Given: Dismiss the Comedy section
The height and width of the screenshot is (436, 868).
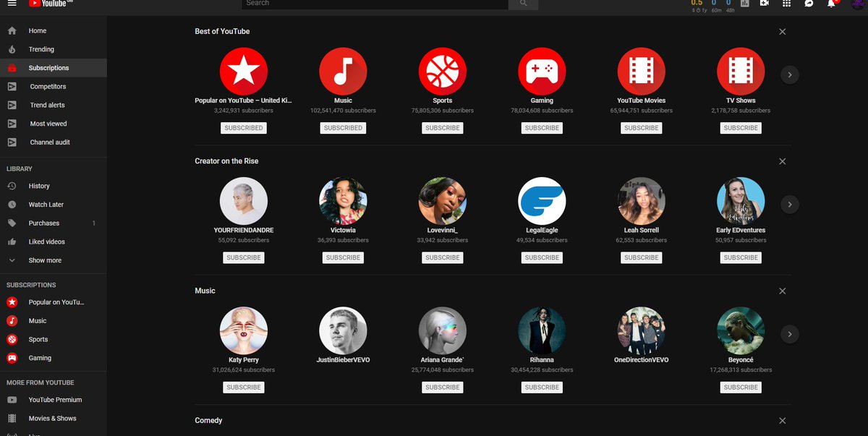Looking at the screenshot, I should [x=782, y=420].
